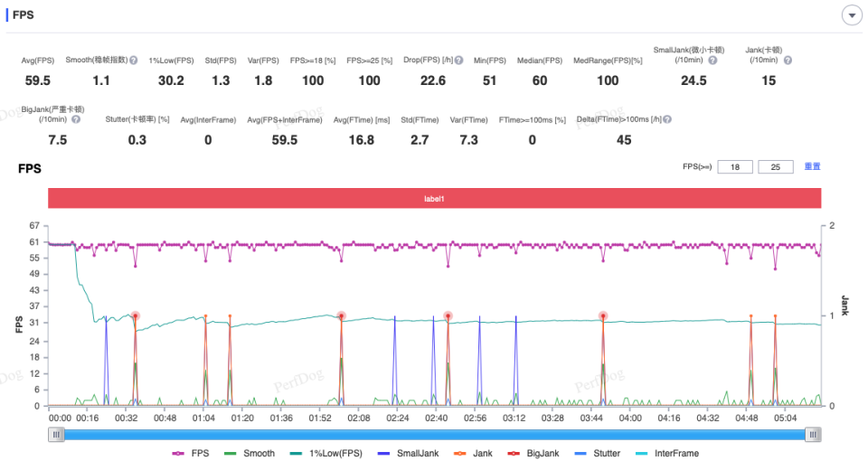Toggle SmallJank series in the legend
Viewport: 868px width, 461px height.
tap(408, 453)
